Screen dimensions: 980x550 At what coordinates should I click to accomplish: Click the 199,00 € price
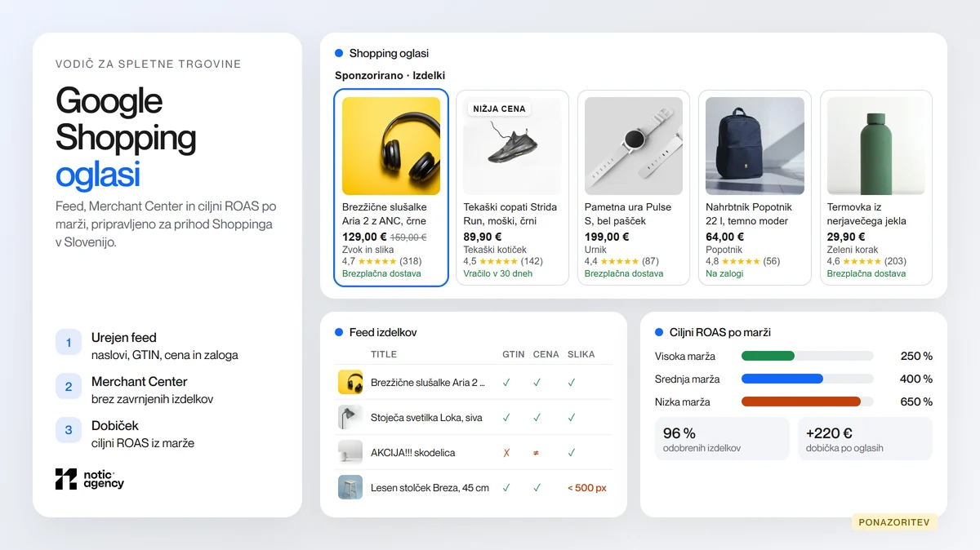[x=607, y=237]
